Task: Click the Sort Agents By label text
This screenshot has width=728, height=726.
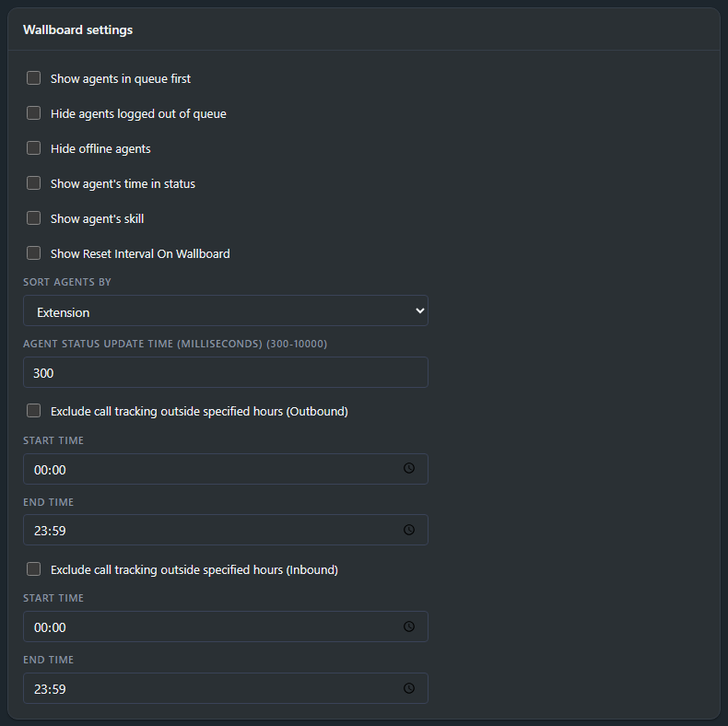Action: [67, 282]
